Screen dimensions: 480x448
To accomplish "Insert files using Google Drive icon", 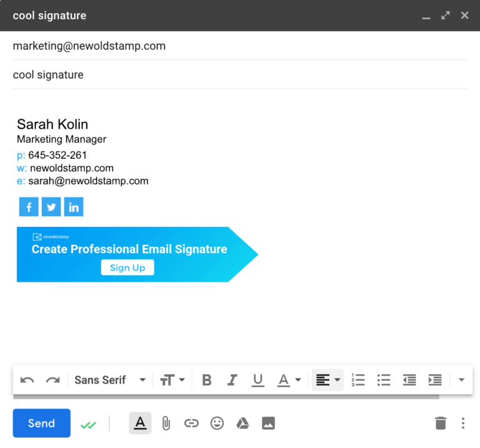I will [x=242, y=423].
